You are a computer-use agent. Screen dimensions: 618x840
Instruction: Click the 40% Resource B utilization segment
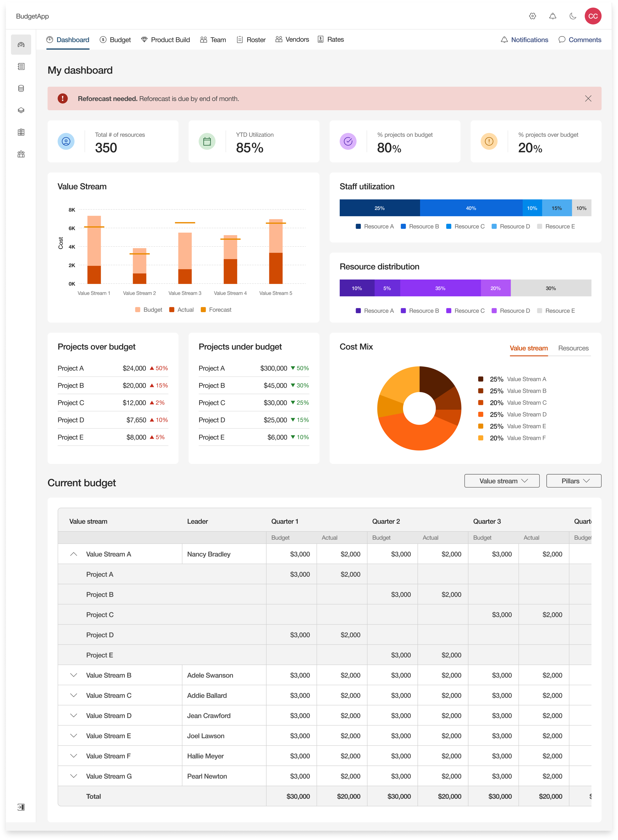coord(471,208)
